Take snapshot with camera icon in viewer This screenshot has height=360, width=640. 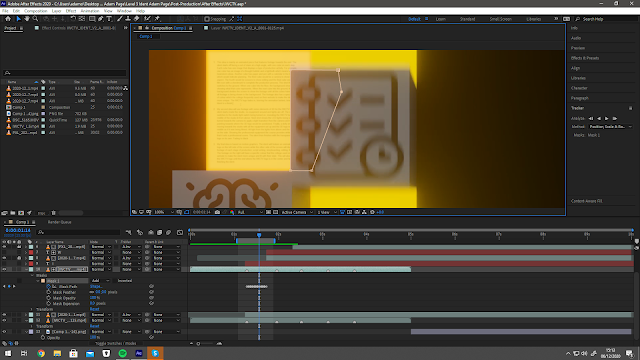click(x=217, y=212)
